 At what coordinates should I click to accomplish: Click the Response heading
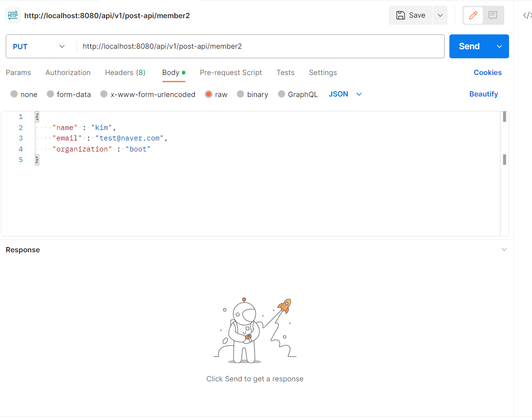click(x=23, y=250)
